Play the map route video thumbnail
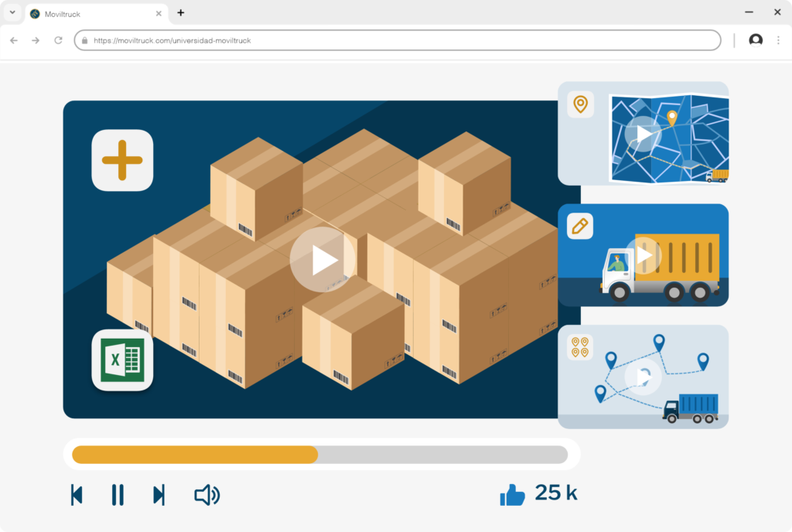 click(643, 134)
